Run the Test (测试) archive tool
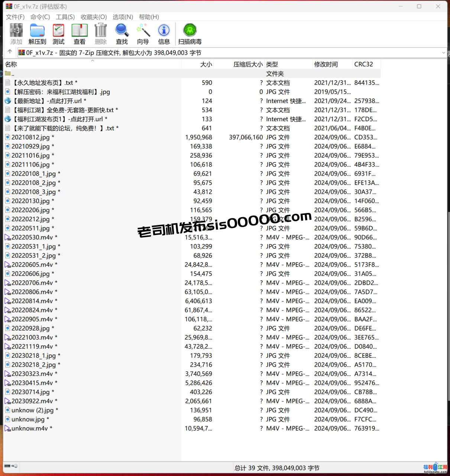The width and height of the screenshot is (450, 476). 58,33
